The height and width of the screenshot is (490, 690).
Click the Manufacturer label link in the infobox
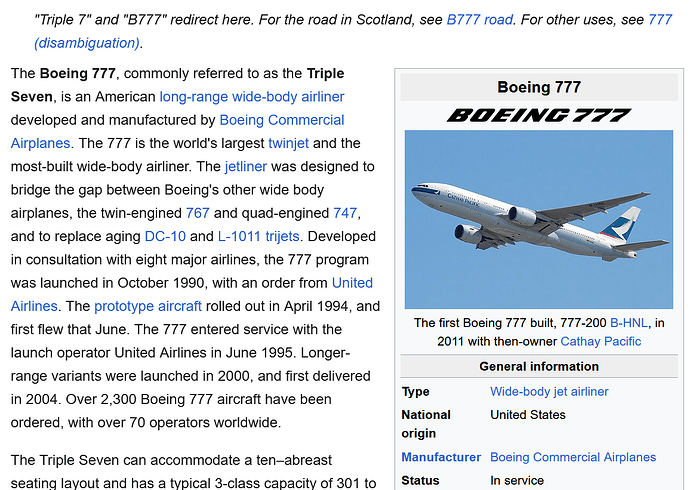441,457
